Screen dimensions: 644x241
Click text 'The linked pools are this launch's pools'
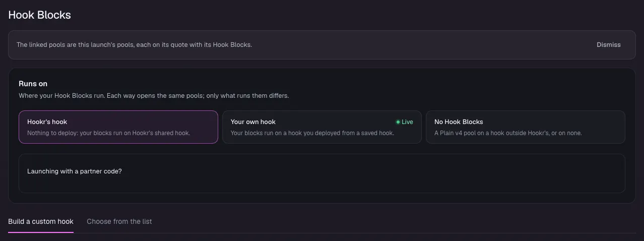click(76, 45)
